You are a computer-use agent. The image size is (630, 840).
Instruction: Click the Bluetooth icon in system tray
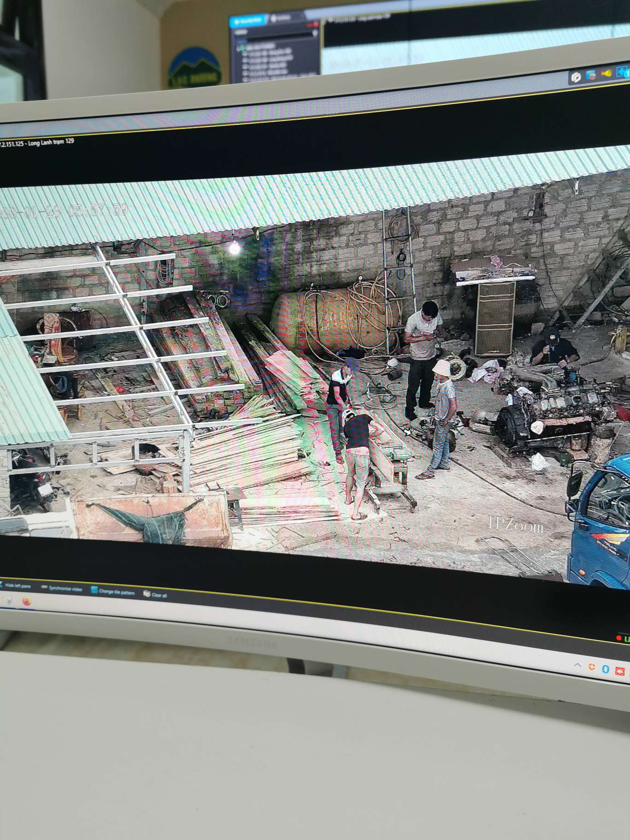[x=606, y=669]
